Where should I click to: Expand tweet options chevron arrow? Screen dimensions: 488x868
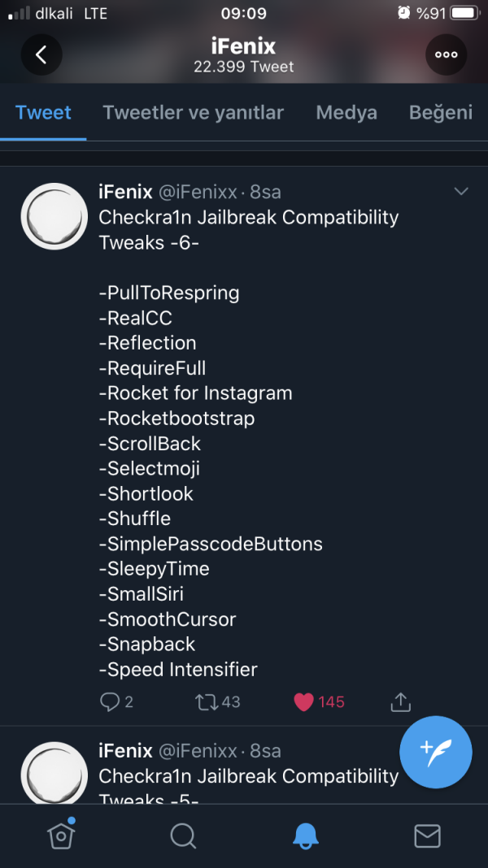point(461,192)
